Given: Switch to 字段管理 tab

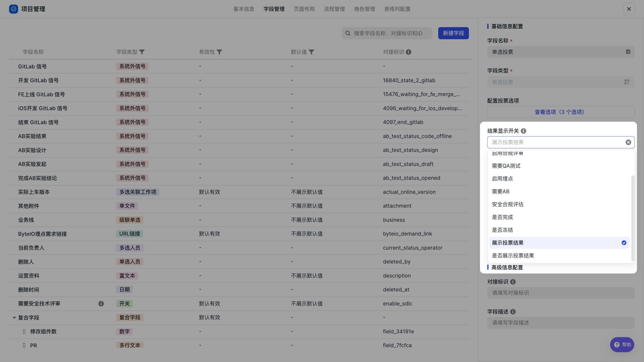Looking at the screenshot, I should pos(274,9).
